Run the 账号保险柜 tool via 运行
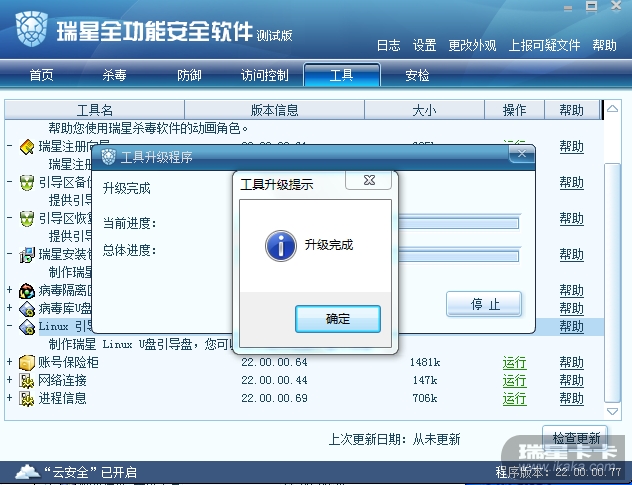632x485 pixels. 514,363
